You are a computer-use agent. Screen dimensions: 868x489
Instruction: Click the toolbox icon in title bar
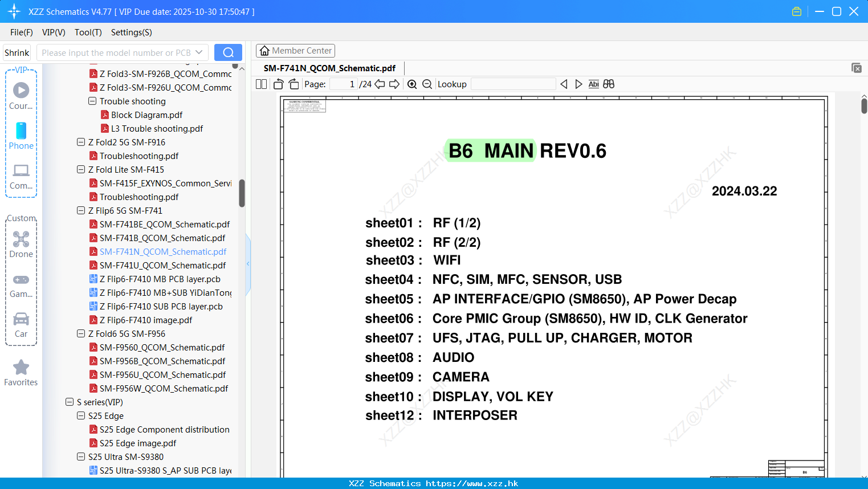797,11
